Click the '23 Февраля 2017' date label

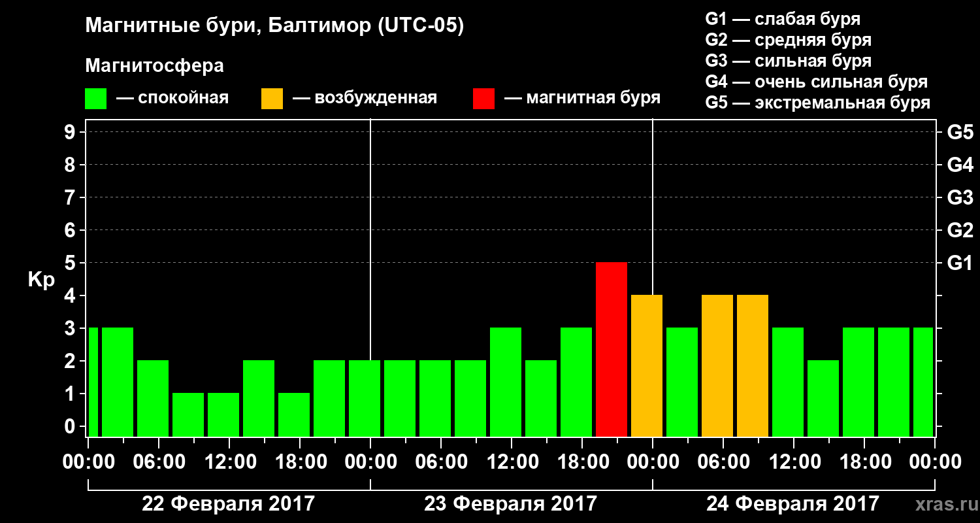511,504
